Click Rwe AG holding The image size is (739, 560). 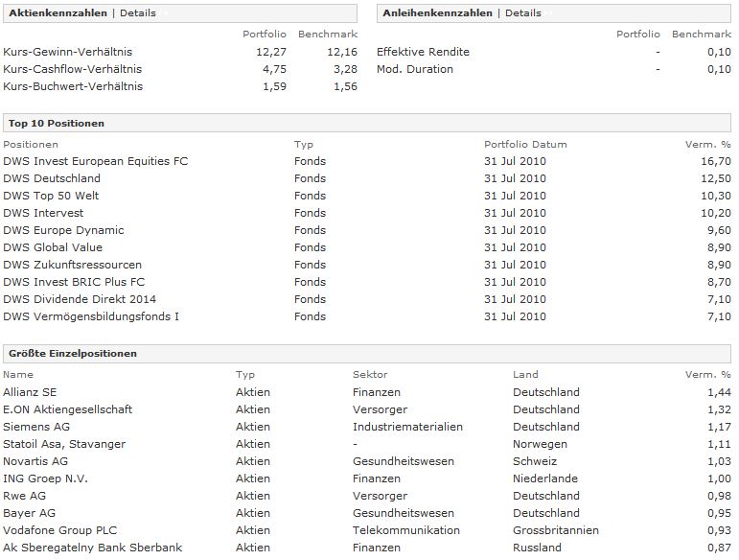[25, 496]
